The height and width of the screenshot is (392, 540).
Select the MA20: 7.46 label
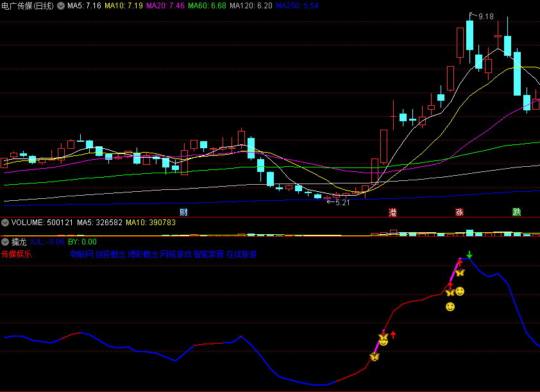tap(165, 6)
